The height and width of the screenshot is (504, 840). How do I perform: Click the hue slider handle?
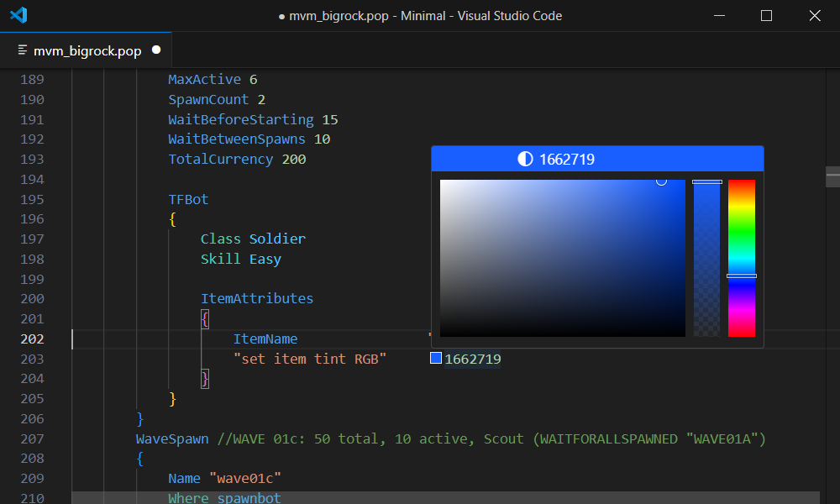pyautogui.click(x=742, y=276)
